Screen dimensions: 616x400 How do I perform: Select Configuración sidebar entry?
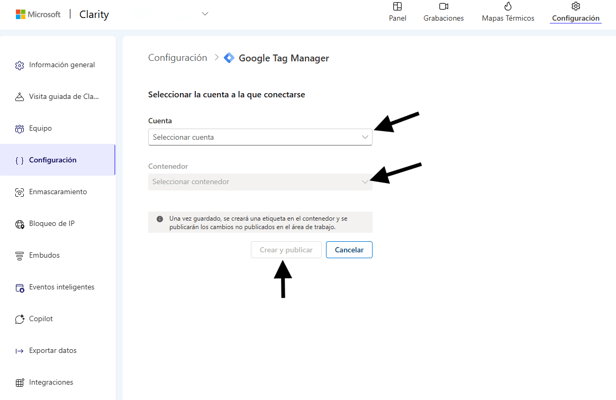coord(58,160)
